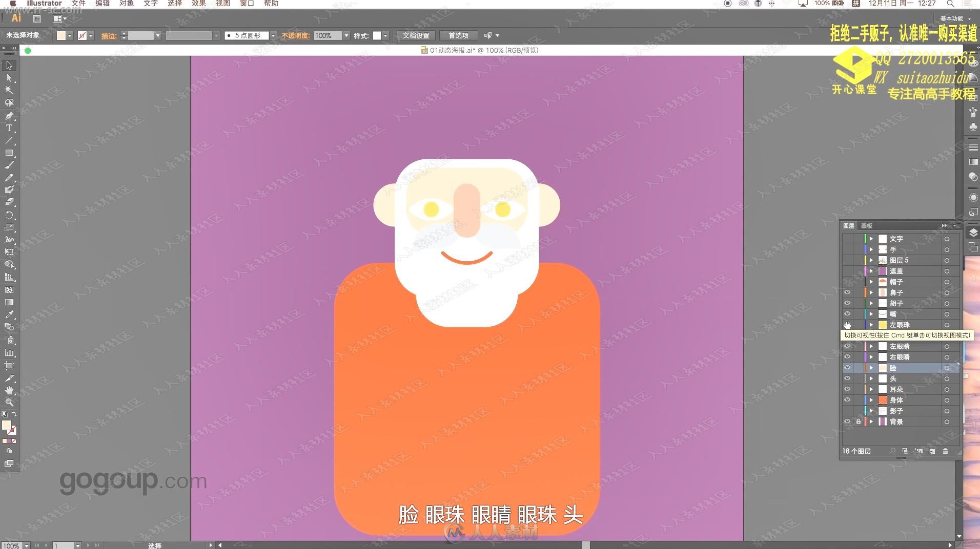Expand the 文字 layer
This screenshot has width=980, height=549.
[871, 239]
